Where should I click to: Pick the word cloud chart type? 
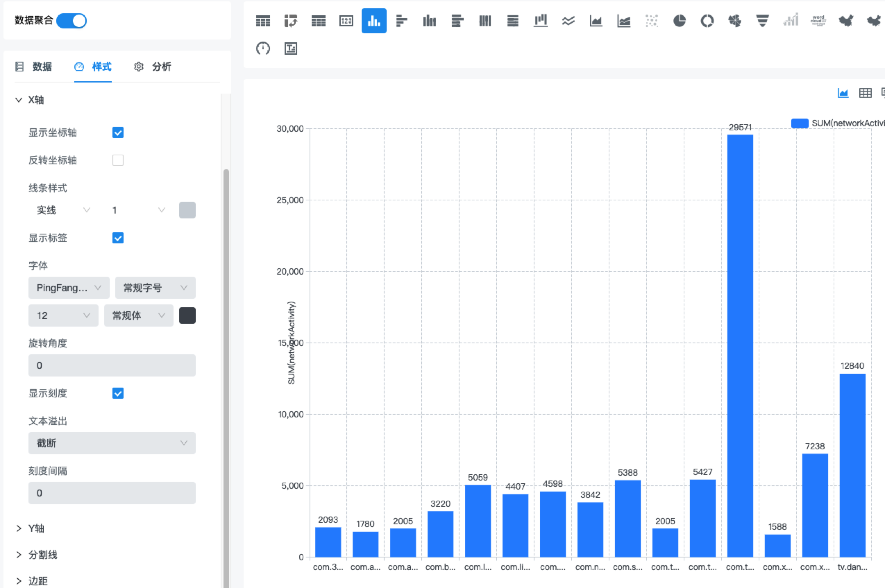tap(818, 20)
